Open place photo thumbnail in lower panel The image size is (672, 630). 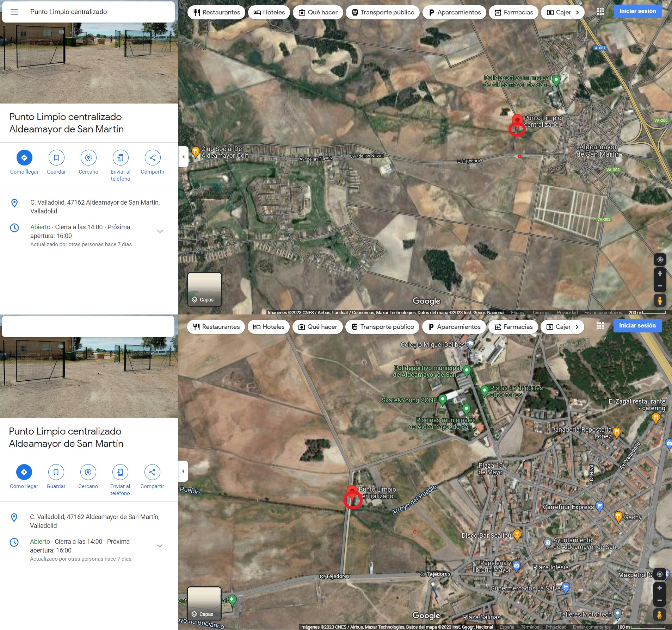89,378
